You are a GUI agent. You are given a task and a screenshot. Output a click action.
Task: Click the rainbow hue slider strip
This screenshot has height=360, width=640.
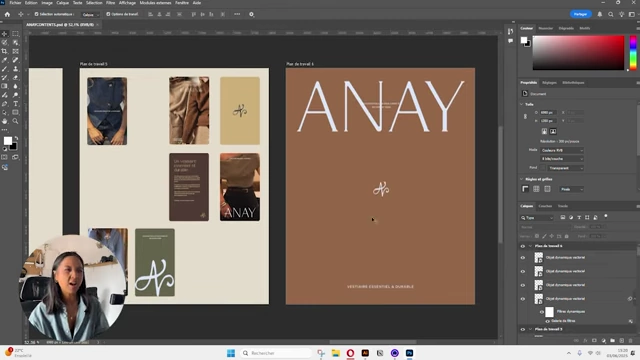coord(633,53)
